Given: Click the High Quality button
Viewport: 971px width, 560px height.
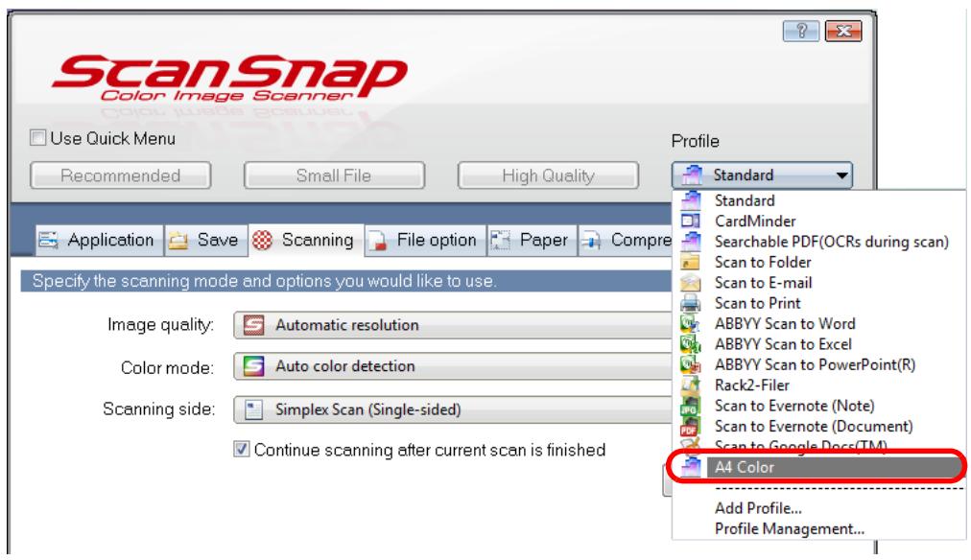Looking at the screenshot, I should (x=548, y=175).
